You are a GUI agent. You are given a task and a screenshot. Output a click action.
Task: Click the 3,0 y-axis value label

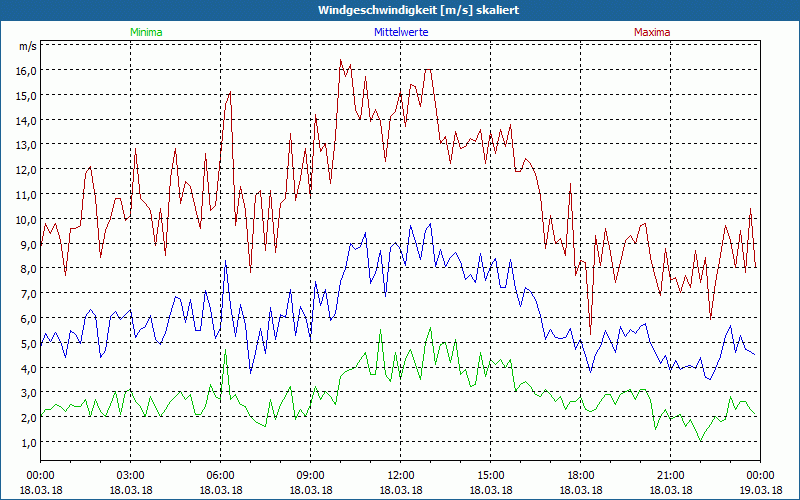(27, 393)
